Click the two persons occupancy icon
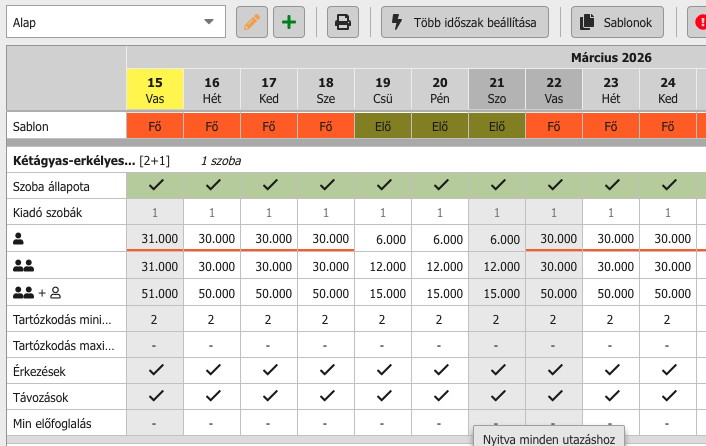This screenshot has width=706, height=446. 23,266
